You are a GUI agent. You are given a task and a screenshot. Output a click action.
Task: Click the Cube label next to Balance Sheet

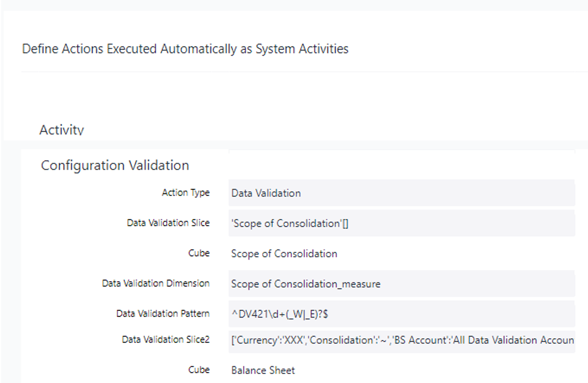pos(199,370)
